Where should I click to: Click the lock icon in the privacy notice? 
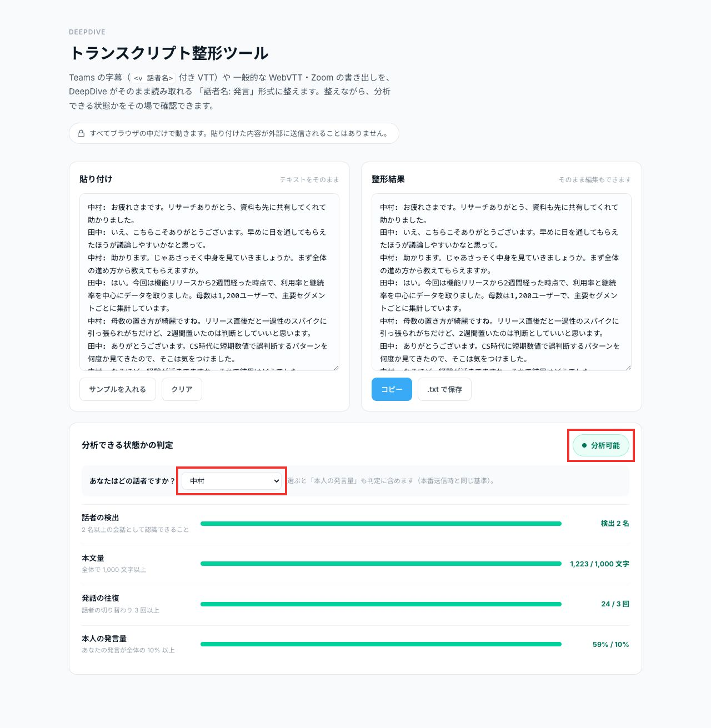pyautogui.click(x=81, y=134)
